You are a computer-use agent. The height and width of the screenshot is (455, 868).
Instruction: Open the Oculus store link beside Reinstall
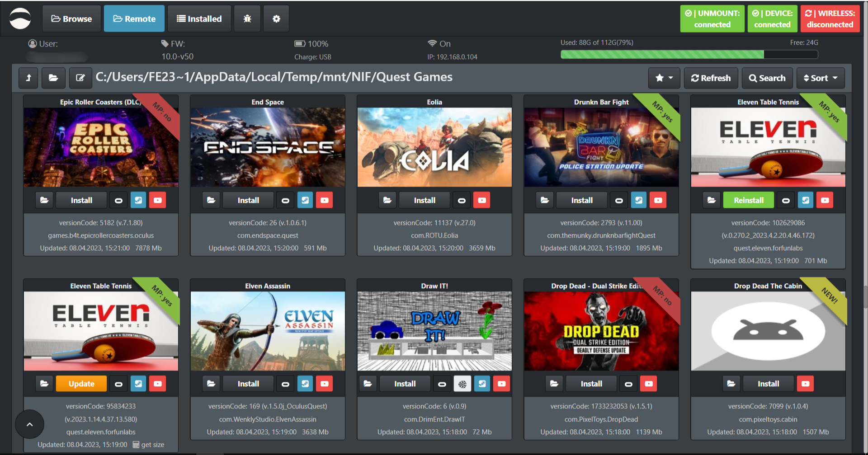pos(786,200)
